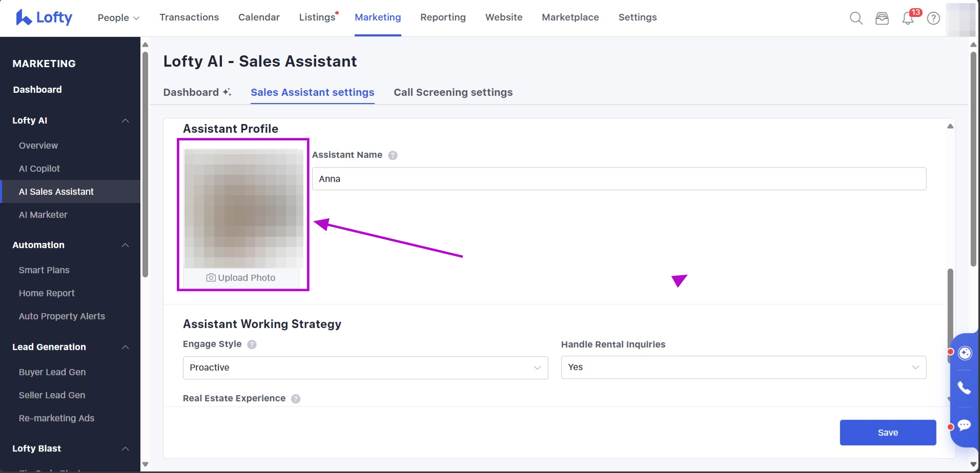
Task: Open Listings in top navigation
Action: tap(317, 17)
